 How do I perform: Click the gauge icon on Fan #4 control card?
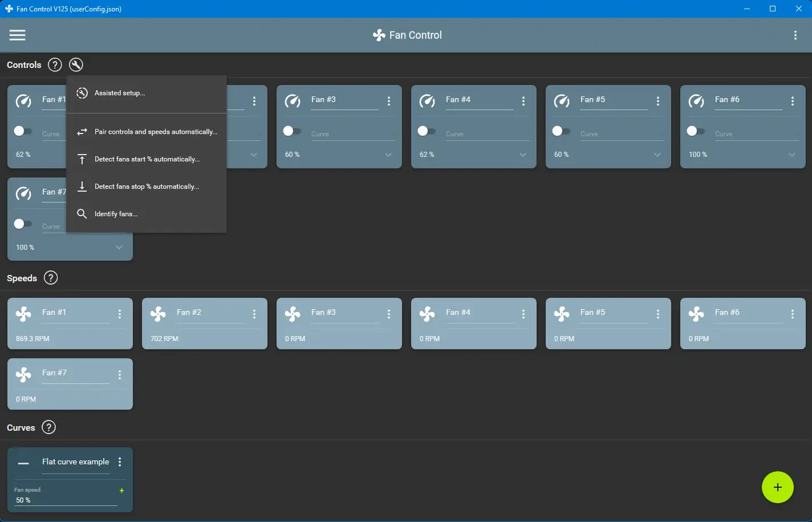tap(427, 101)
